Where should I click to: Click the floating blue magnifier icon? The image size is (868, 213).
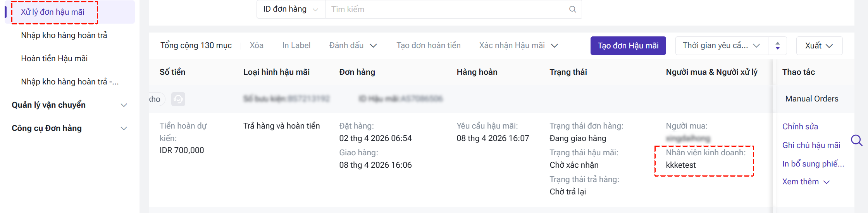coord(856,140)
